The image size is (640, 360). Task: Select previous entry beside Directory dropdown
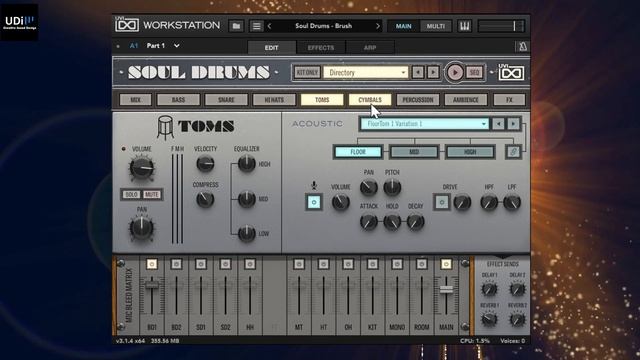click(x=418, y=73)
